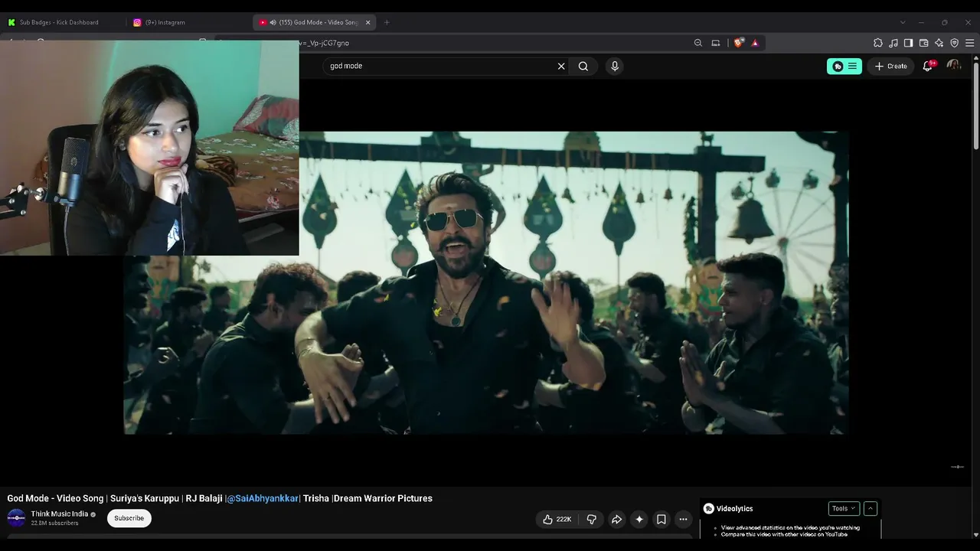
Task: Collapse the Videolytics panel with the chevron
Action: pos(871,508)
